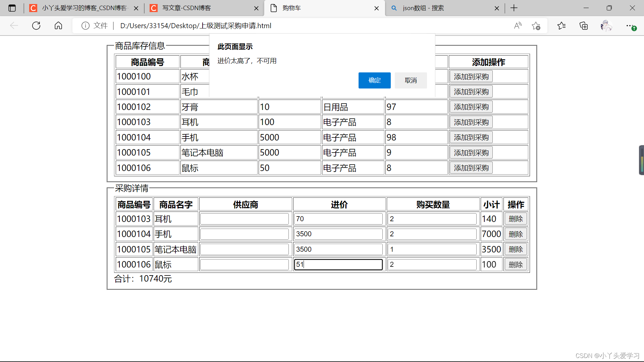
Task: Click 添加到采购 for 水杯 row 1000100
Action: [x=471, y=77]
